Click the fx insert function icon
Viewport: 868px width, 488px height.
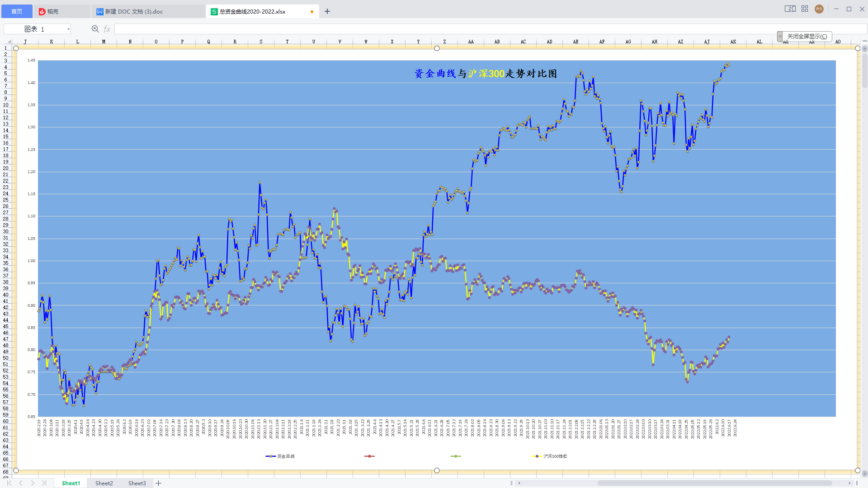point(107,29)
